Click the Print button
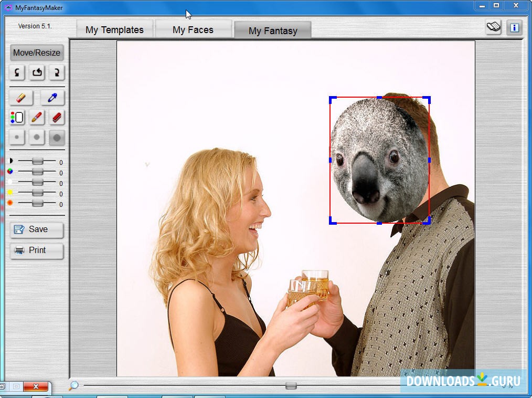Screen dimensions: 532x398 click(x=37, y=250)
